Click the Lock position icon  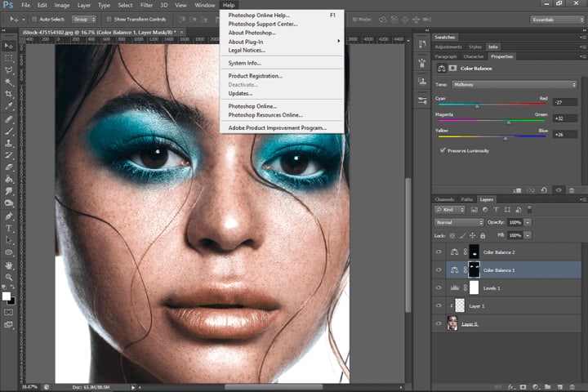[x=473, y=235]
